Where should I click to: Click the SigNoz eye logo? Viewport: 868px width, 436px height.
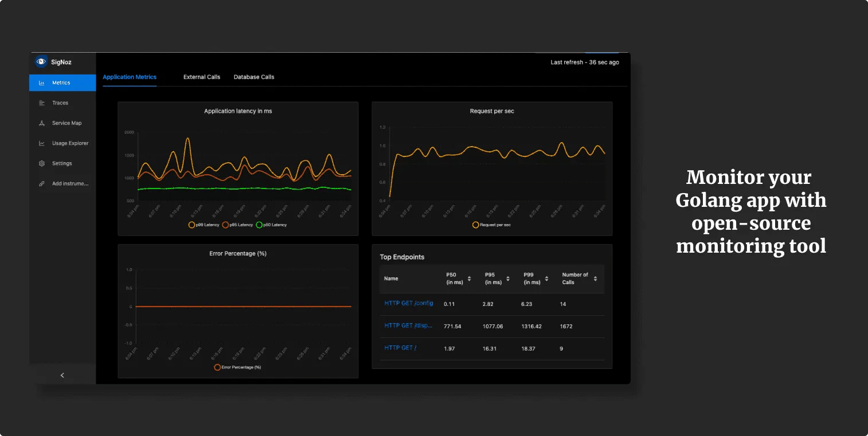point(41,61)
